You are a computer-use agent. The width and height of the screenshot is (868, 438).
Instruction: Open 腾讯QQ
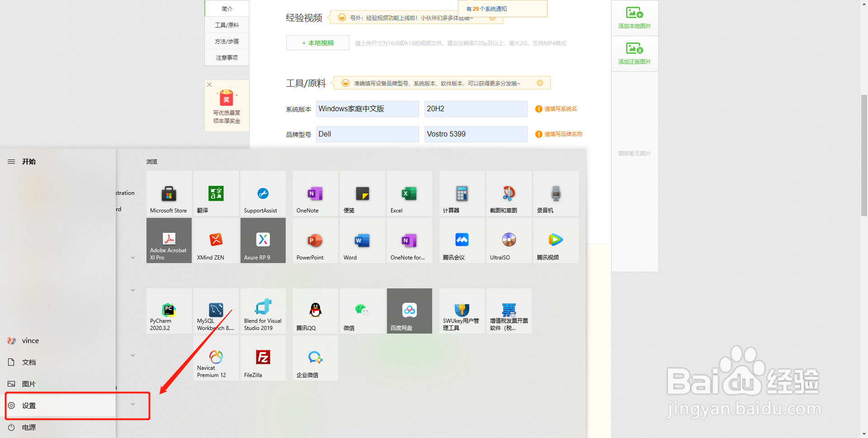click(x=315, y=311)
